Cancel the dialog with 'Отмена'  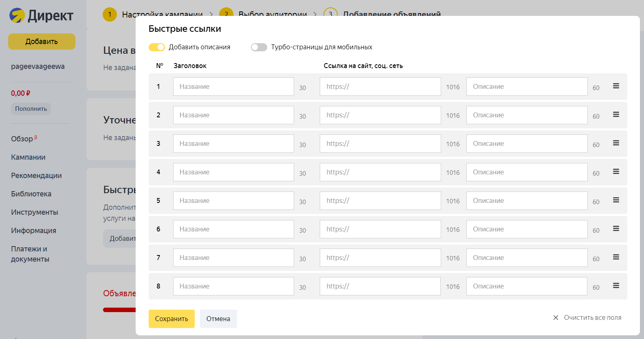(x=218, y=319)
